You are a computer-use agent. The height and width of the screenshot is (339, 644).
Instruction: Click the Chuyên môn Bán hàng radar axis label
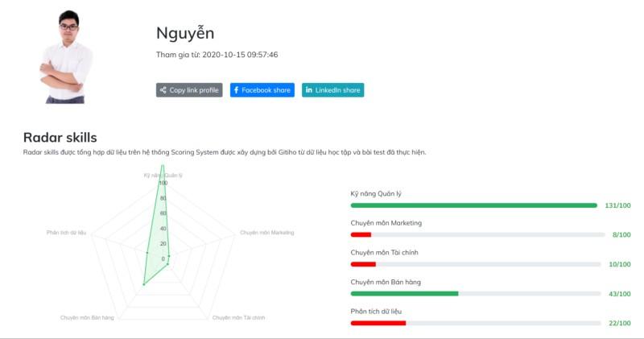(x=87, y=318)
